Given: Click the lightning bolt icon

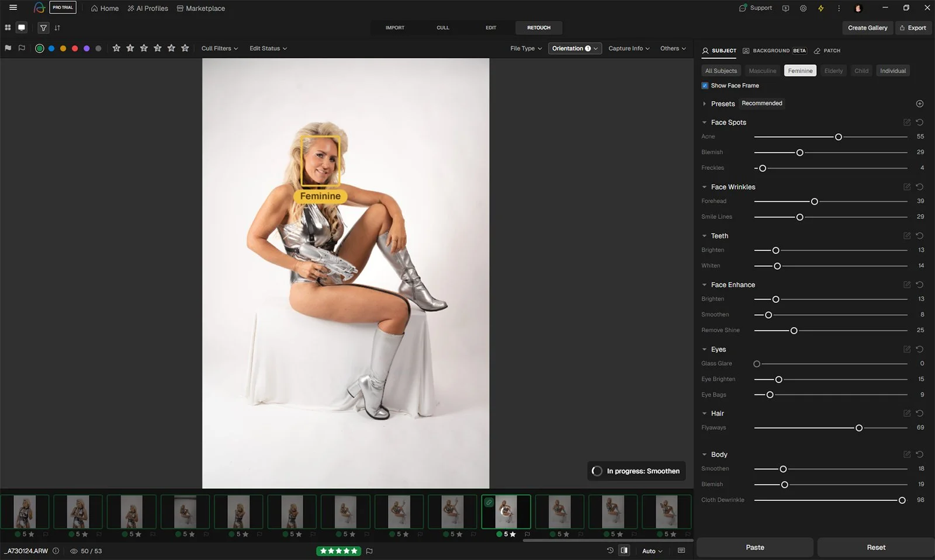Looking at the screenshot, I should pyautogui.click(x=821, y=8).
